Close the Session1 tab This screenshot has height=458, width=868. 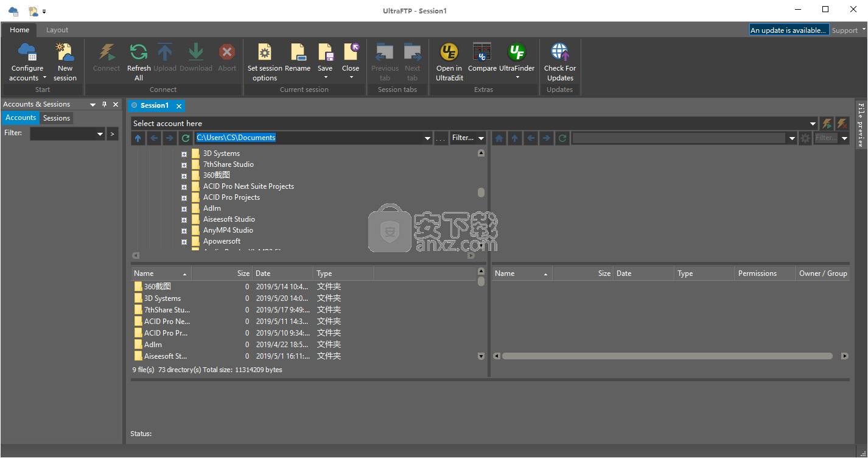[179, 106]
